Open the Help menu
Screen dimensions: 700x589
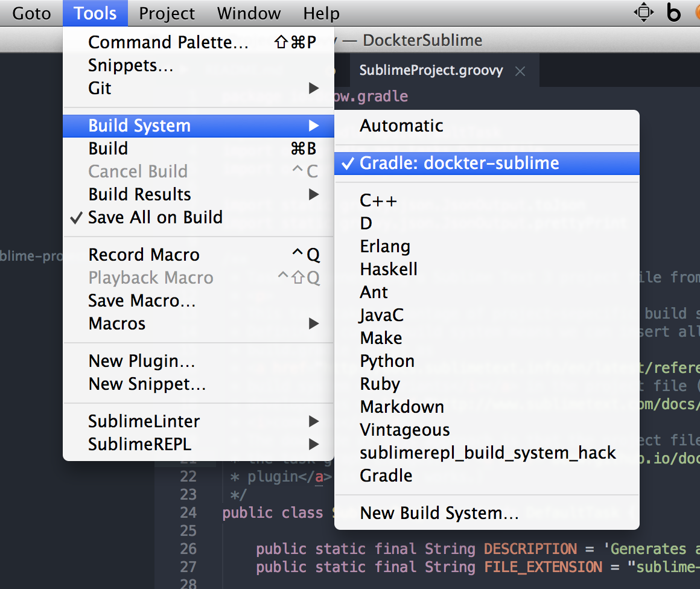click(321, 13)
